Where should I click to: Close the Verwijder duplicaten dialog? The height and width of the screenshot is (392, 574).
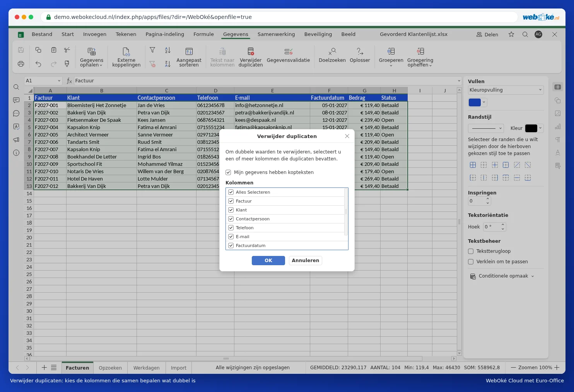pyautogui.click(x=347, y=136)
